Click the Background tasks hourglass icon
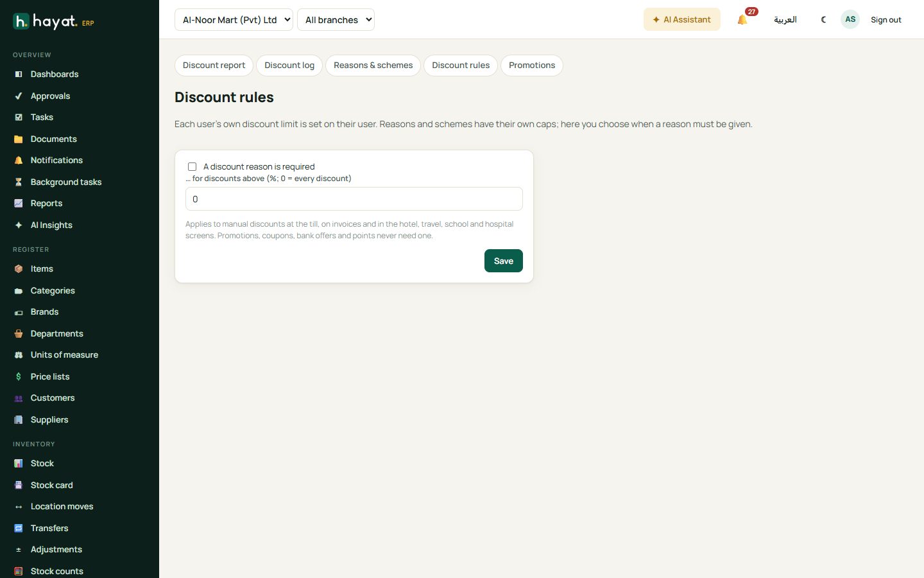The height and width of the screenshot is (578, 924). point(19,182)
